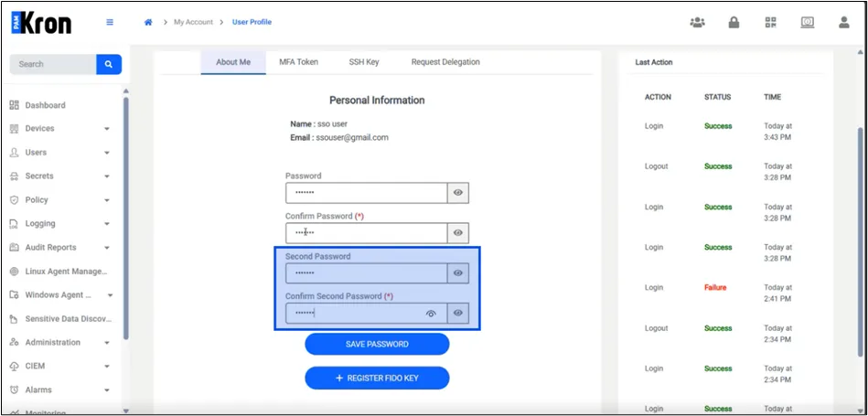Expand the Alarms menu arrow
Screen dimensions: 868x416
click(107, 390)
